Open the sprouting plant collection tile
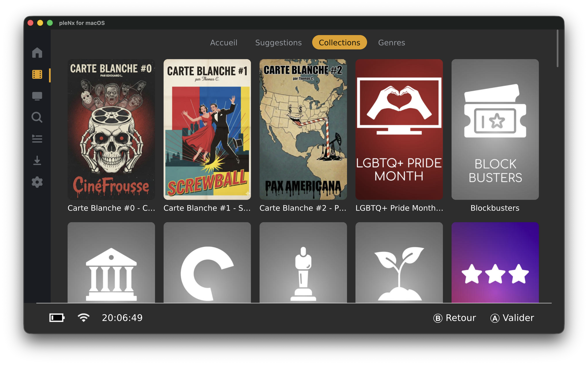The height and width of the screenshot is (365, 588). point(399,262)
